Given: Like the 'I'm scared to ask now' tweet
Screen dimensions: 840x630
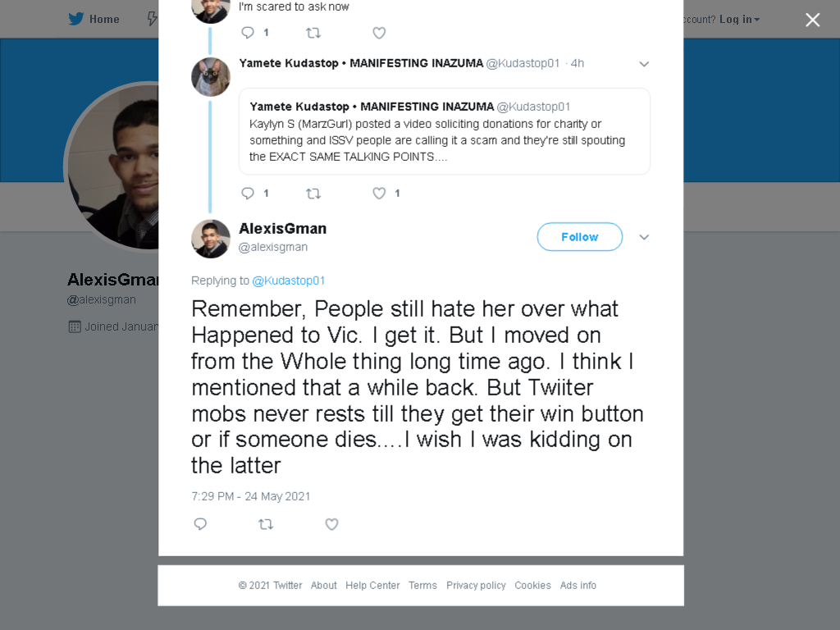Looking at the screenshot, I should (x=379, y=33).
